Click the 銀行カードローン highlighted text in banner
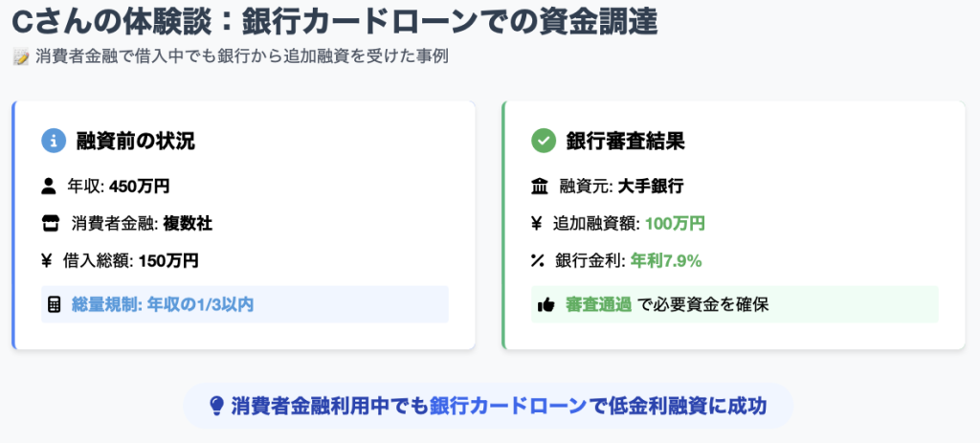Viewport: 980px width, 443px height. click(509, 406)
